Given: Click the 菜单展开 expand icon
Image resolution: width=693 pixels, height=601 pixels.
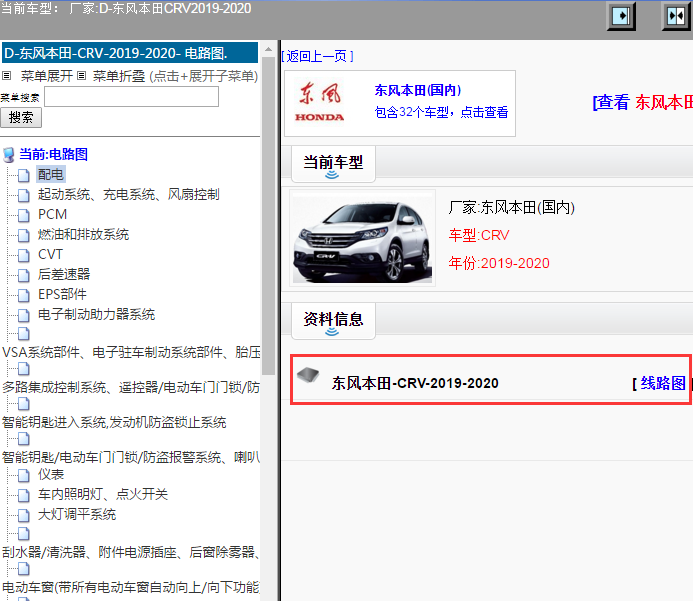Looking at the screenshot, I should coord(6,76).
